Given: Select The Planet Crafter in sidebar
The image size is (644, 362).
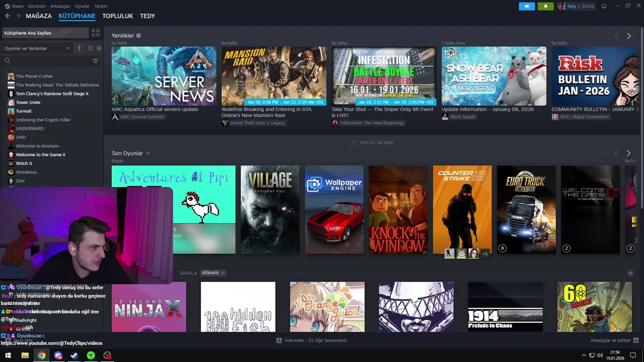Looking at the screenshot, I should click(34, 76).
